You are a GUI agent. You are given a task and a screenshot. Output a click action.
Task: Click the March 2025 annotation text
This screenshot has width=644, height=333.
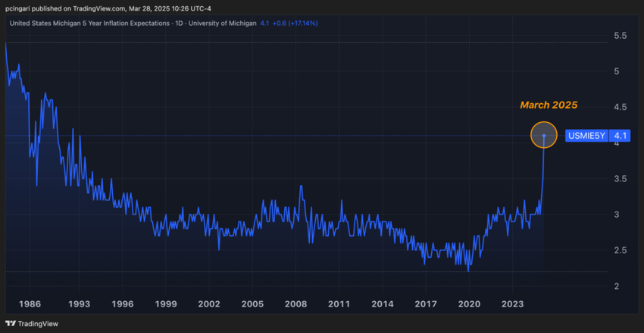pos(548,105)
